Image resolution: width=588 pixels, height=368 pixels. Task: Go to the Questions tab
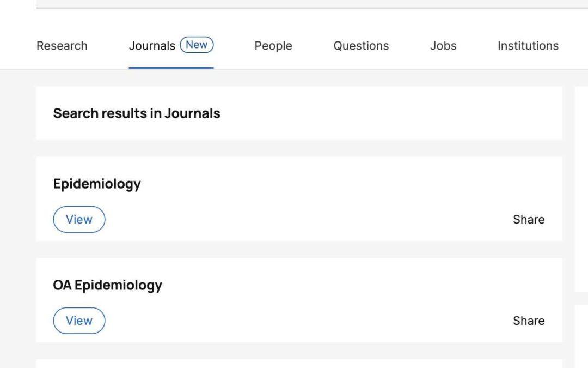pos(361,46)
